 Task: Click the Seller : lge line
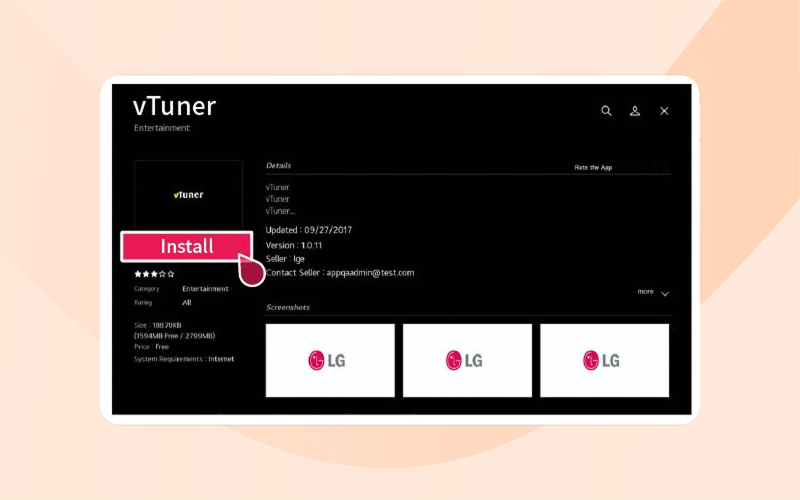click(285, 259)
